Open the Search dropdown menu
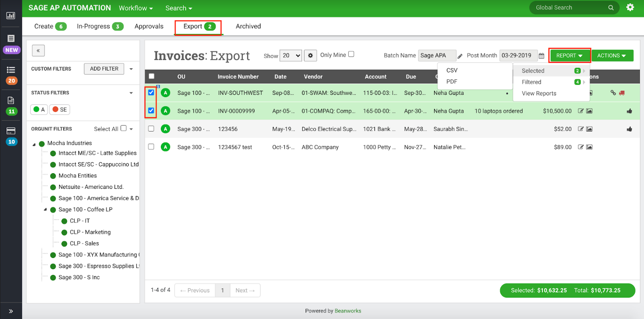Screen dimensions: 644x319 coord(179,8)
